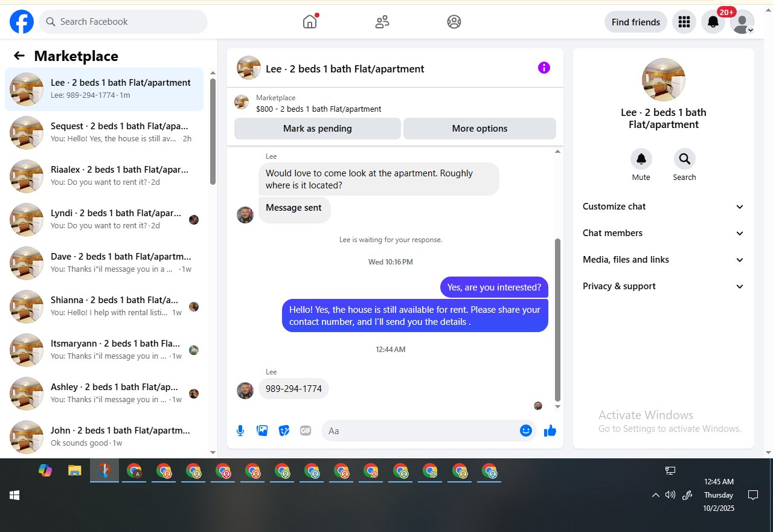
Task: Open the Windows notification center icon
Action: click(753, 495)
